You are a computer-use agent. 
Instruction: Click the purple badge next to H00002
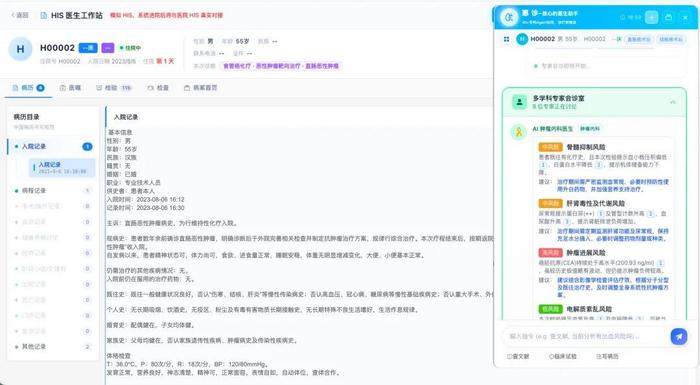coord(108,48)
